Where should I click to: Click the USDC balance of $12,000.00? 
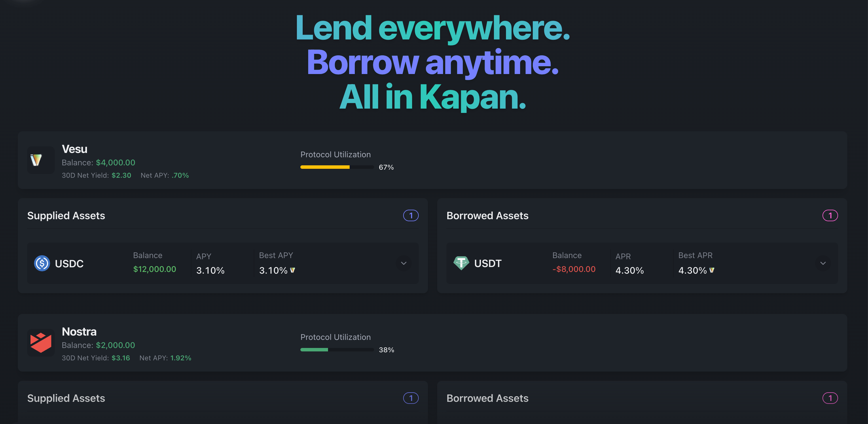pyautogui.click(x=154, y=269)
